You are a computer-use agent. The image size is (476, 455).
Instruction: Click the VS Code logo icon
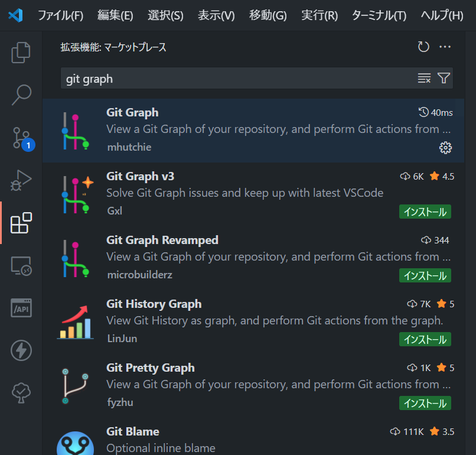click(x=15, y=15)
